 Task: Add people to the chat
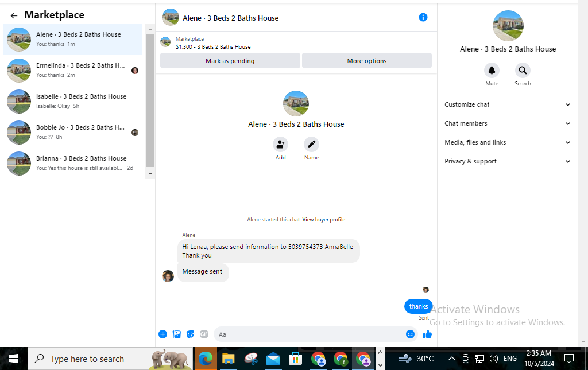tap(280, 144)
